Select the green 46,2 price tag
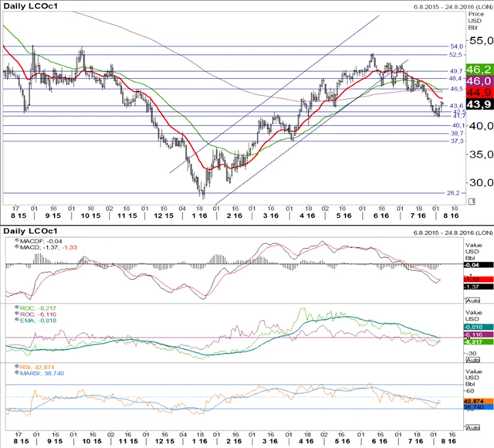The width and height of the screenshot is (494, 448). [479, 69]
